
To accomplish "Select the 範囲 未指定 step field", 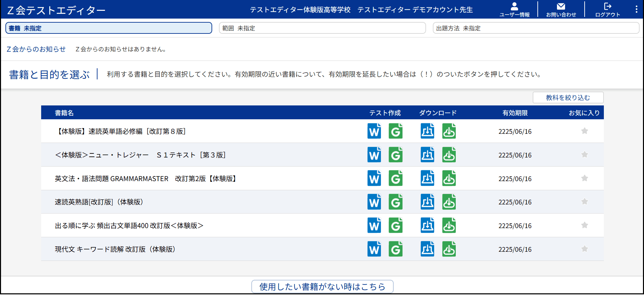I will [322, 28].
